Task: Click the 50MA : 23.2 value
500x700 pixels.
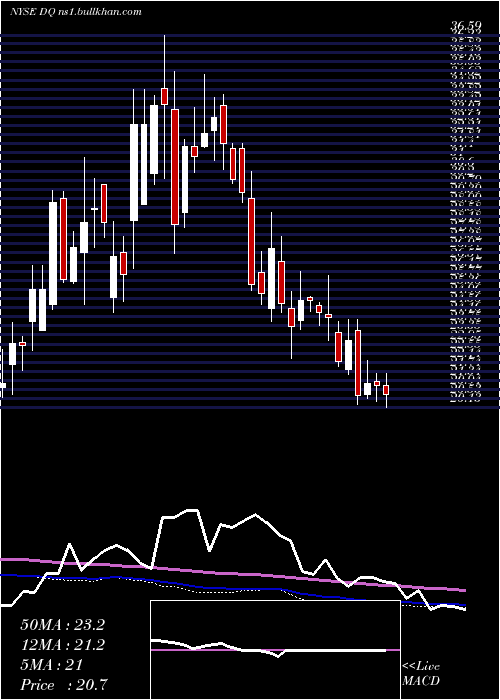Action: [62, 625]
